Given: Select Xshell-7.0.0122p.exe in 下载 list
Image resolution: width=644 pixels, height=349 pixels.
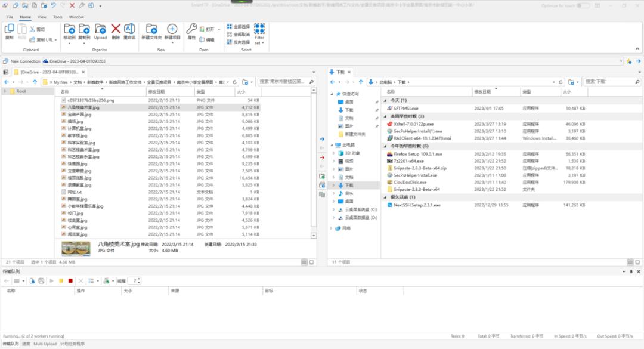Looking at the screenshot, I should click(413, 123).
